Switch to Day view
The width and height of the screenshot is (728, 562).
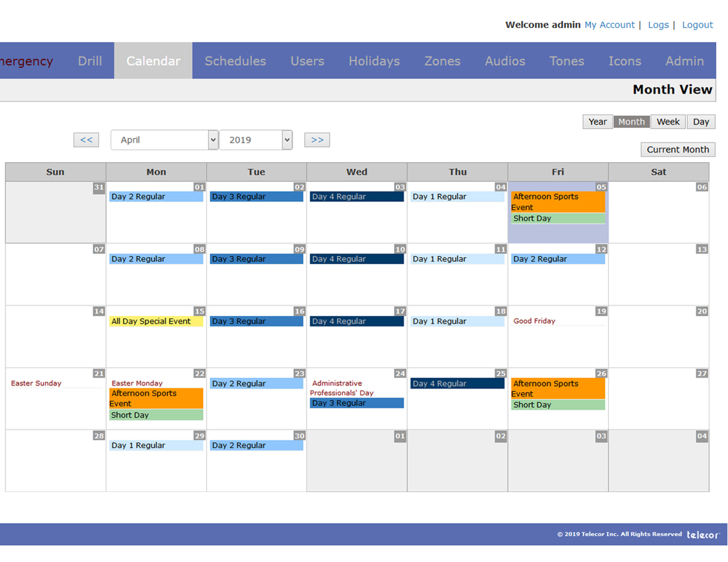701,122
